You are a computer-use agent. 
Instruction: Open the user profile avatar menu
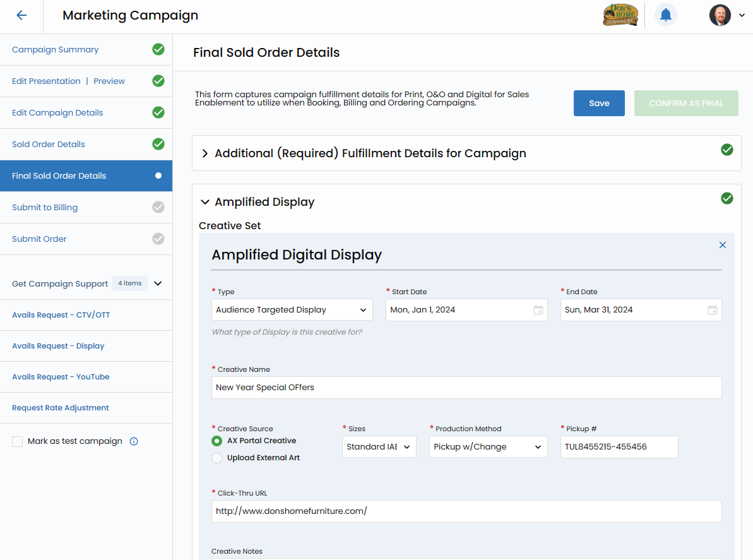[x=720, y=15]
